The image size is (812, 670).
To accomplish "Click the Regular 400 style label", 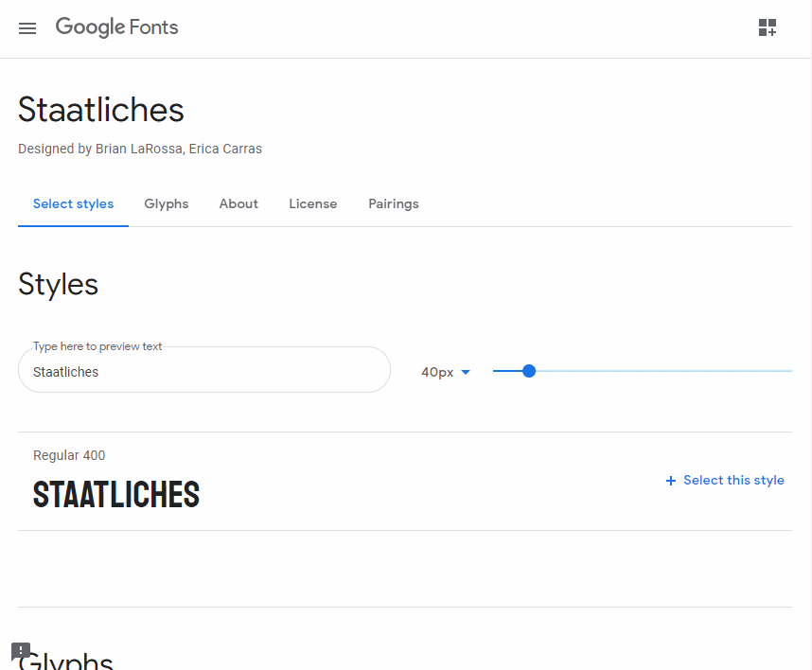I will point(69,455).
